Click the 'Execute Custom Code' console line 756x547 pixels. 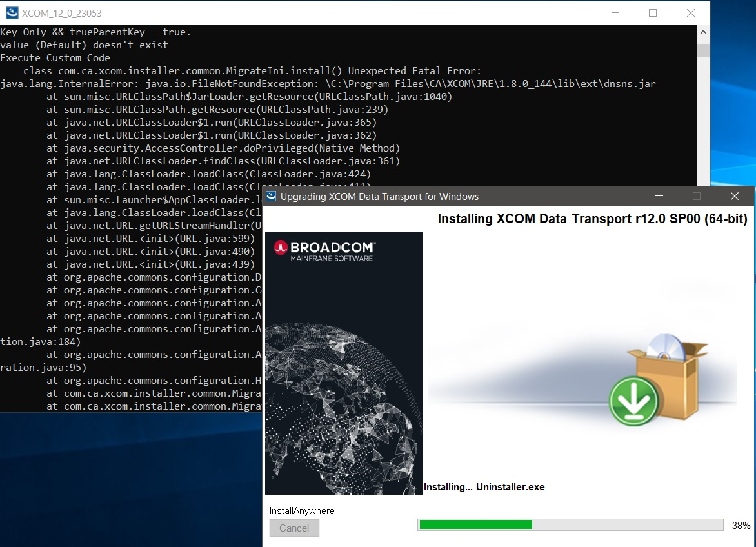point(55,58)
